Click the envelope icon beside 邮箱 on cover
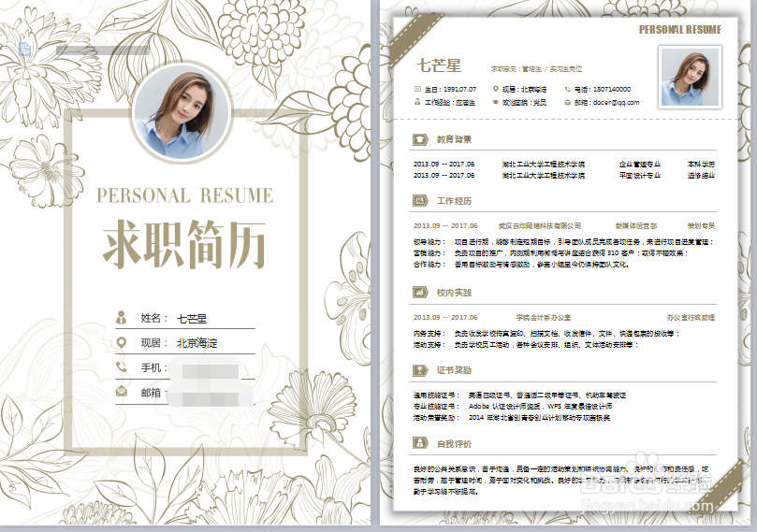This screenshot has height=532, width=757. 122,391
